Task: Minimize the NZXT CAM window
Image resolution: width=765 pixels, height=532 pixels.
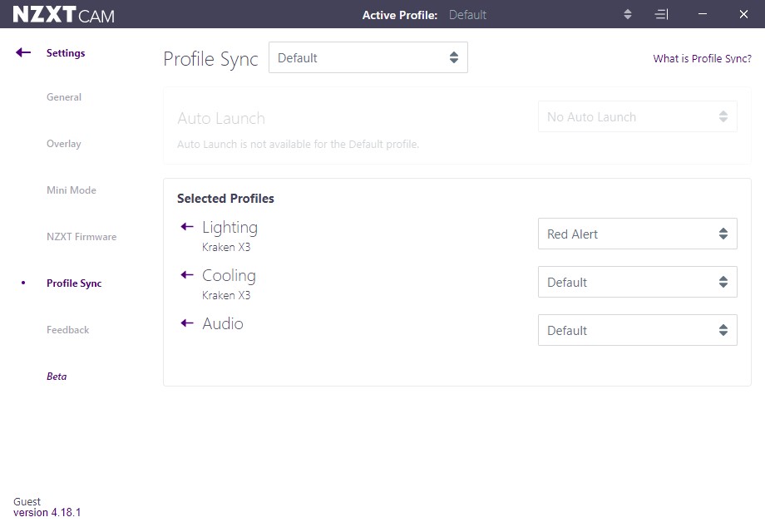Action: coord(703,14)
